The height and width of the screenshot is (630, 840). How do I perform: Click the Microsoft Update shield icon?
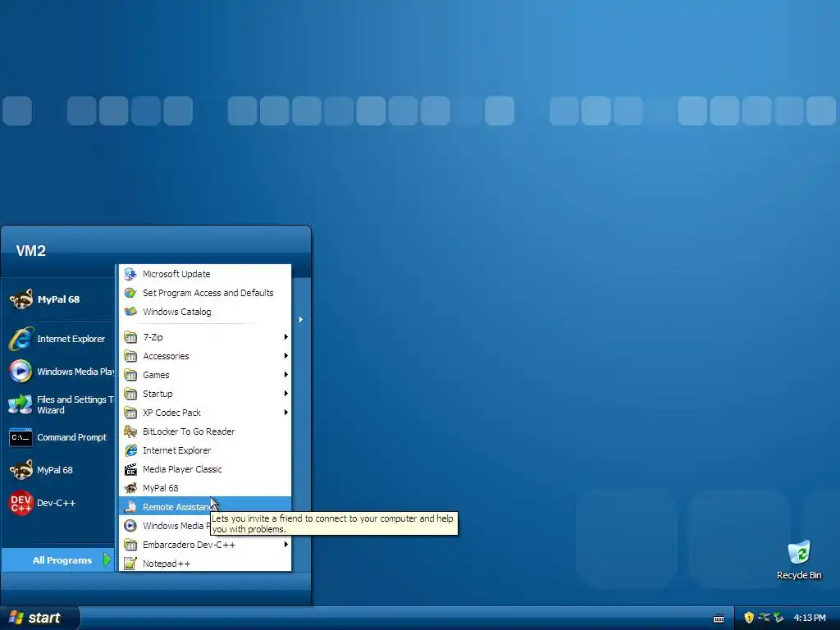point(130,274)
